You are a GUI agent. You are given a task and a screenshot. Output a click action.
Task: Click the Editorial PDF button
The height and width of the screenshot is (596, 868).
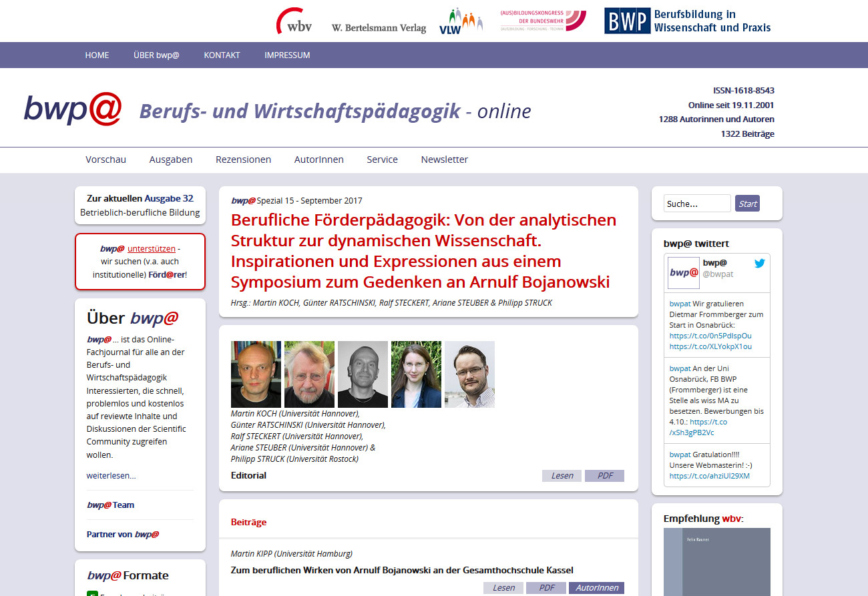point(604,476)
